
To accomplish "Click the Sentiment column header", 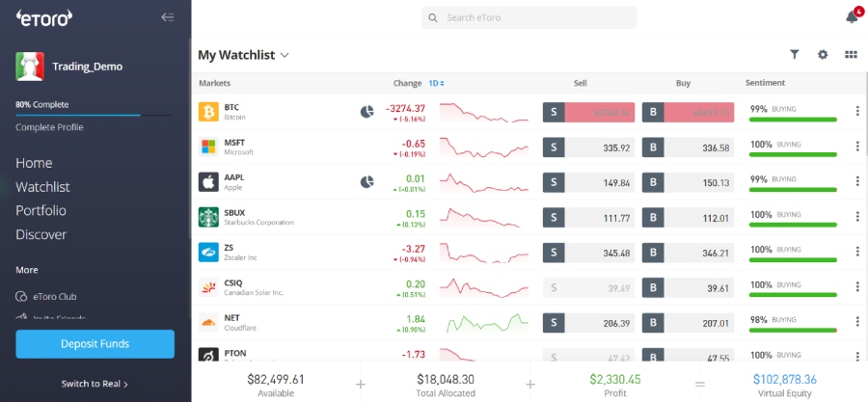I will [x=765, y=82].
